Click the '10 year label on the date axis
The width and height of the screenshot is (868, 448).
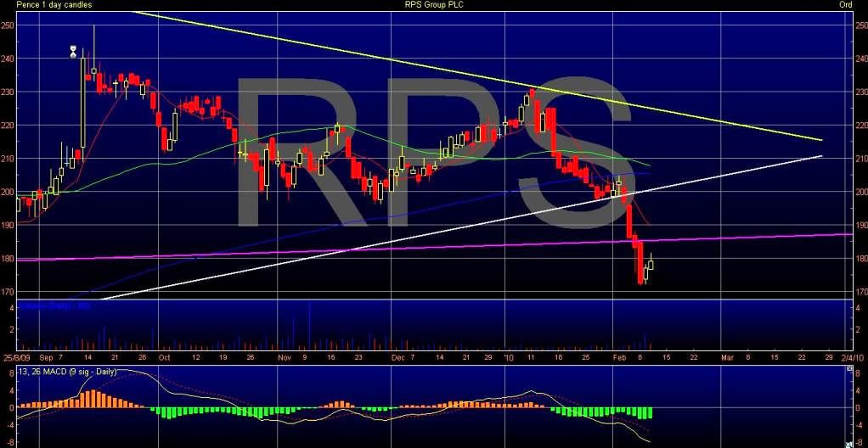tap(510, 358)
